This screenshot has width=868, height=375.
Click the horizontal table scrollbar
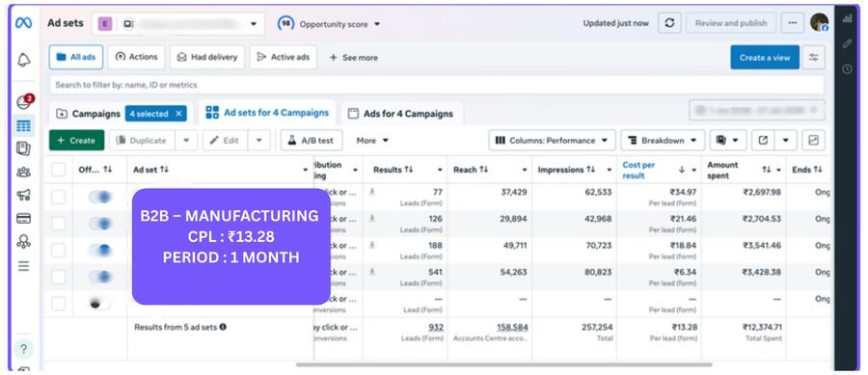pyautogui.click(x=503, y=364)
